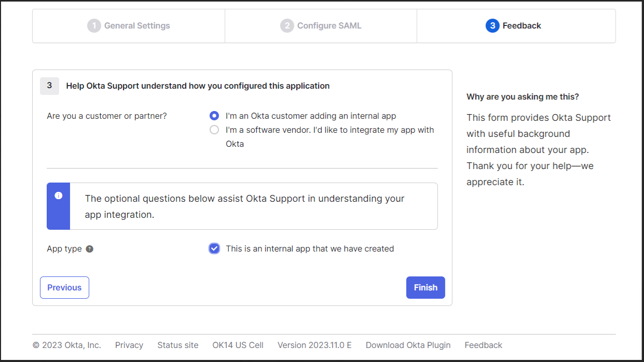
Task: Click the Version 2023.11.0 E footer text
Action: click(314, 345)
